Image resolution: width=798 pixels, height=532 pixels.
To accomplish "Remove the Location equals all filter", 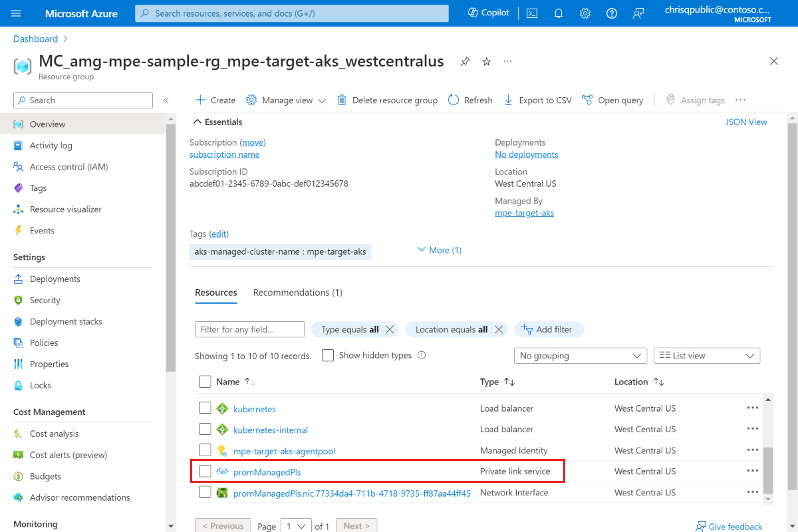I will click(x=499, y=330).
